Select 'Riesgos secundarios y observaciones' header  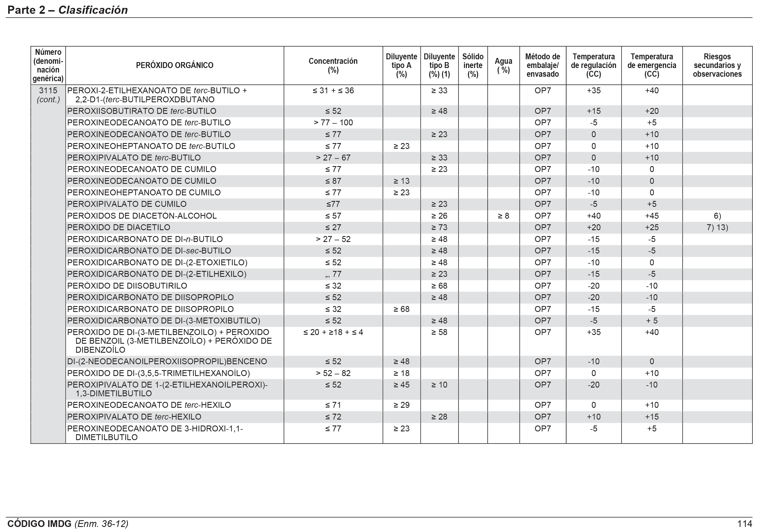(x=717, y=65)
